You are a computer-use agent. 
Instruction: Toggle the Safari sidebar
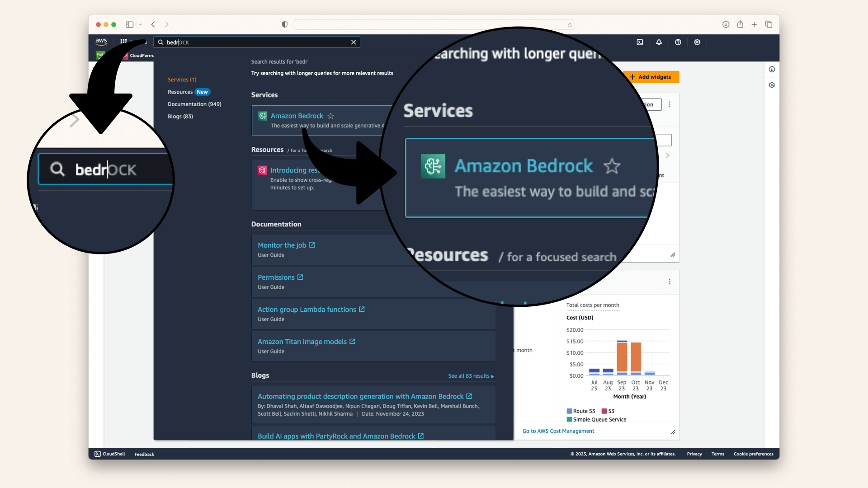[129, 24]
